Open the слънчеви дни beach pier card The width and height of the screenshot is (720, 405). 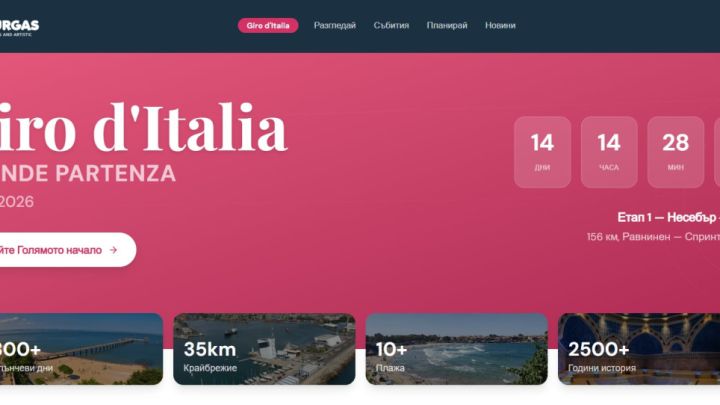(x=81, y=349)
